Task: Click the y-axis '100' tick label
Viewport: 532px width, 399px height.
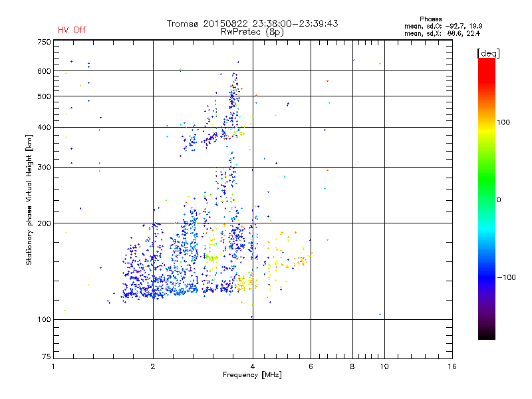Action: 44,320
